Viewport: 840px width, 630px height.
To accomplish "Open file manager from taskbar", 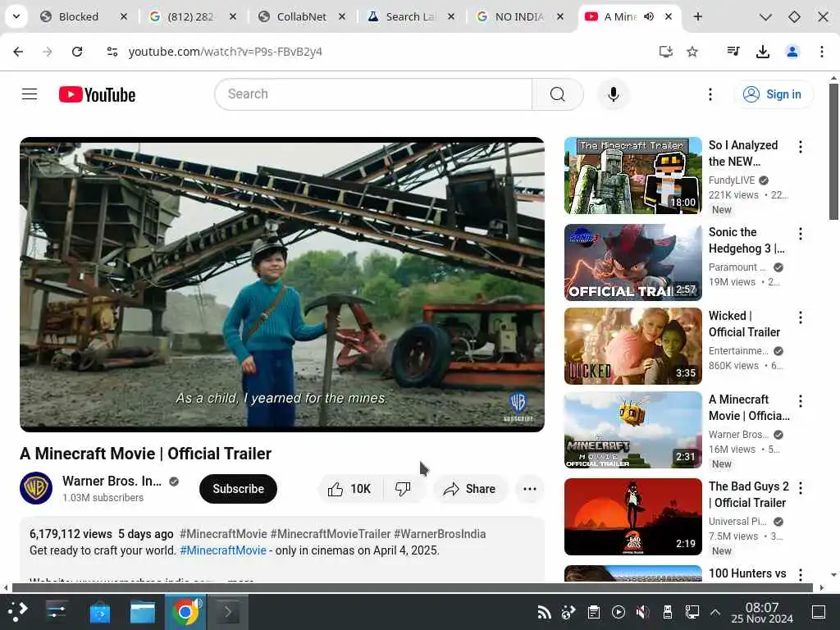I will click(143, 612).
